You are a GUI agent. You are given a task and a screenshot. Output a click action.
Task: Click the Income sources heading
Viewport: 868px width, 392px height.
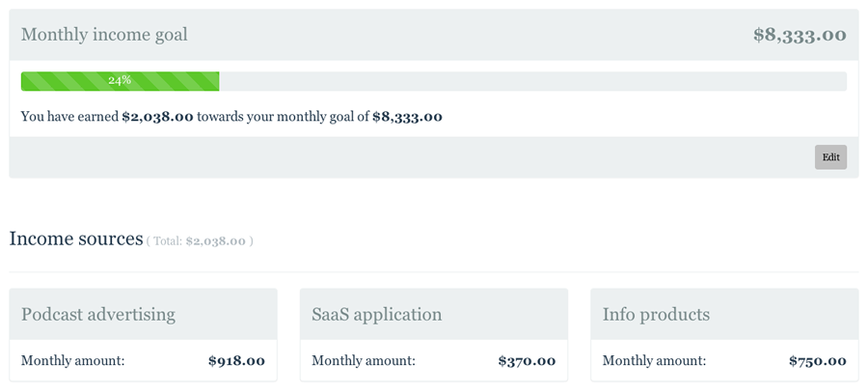(75, 238)
